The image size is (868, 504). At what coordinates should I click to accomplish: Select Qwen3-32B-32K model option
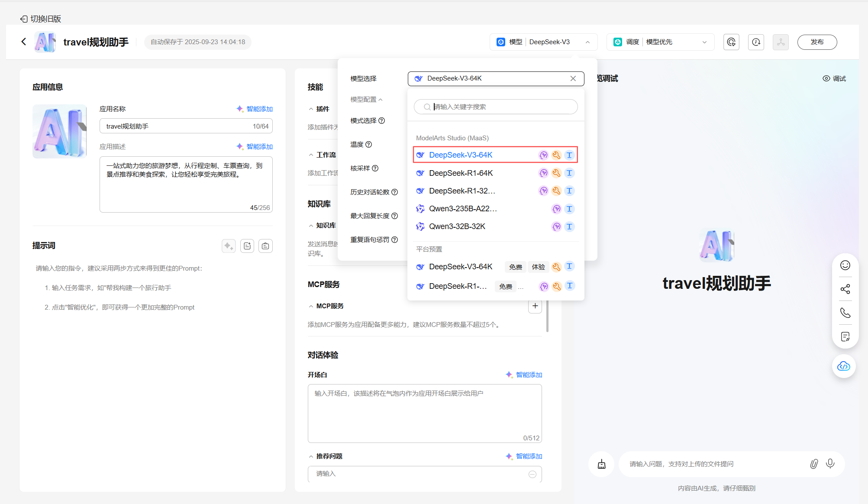coord(457,226)
